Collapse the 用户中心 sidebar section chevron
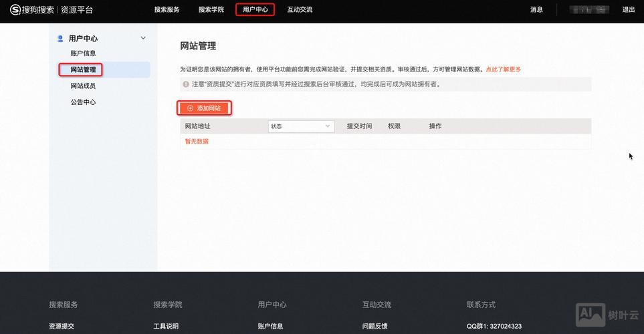Image resolution: width=644 pixels, height=334 pixels. point(143,38)
